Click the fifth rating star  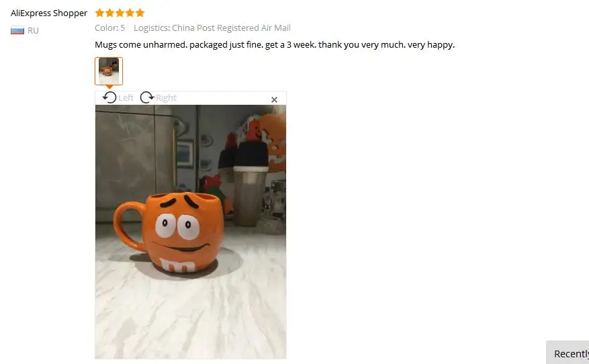coord(140,13)
